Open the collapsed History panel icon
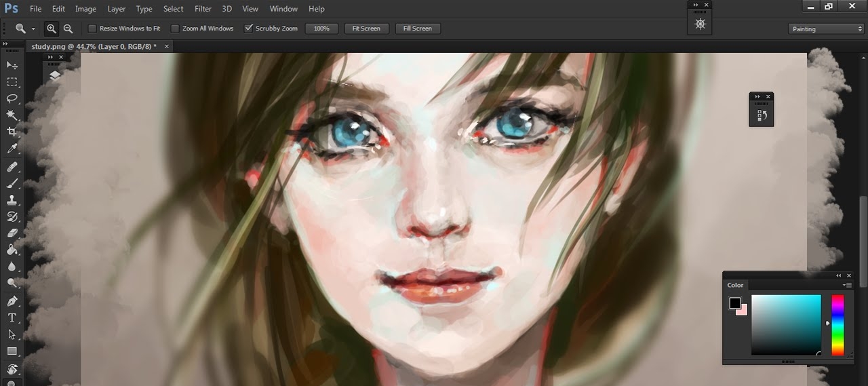 pyautogui.click(x=761, y=115)
